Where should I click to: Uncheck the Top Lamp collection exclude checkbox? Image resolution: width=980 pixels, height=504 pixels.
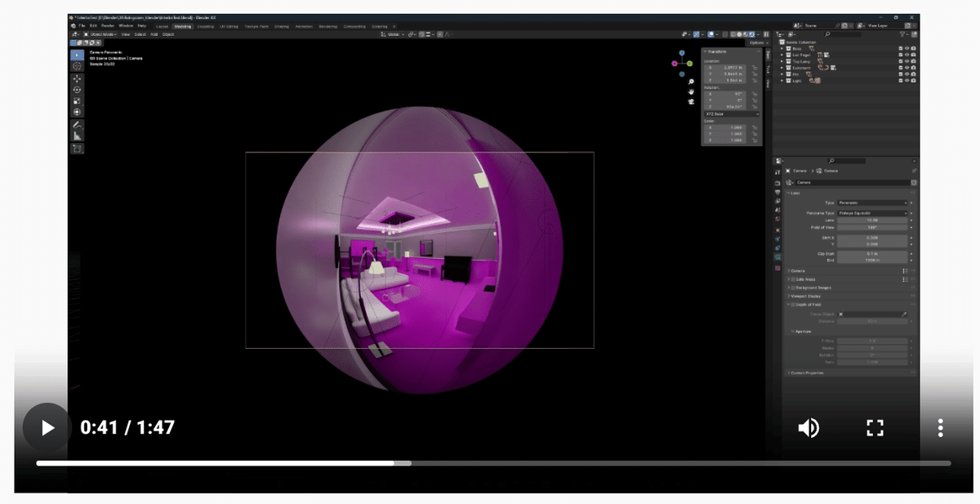901,61
